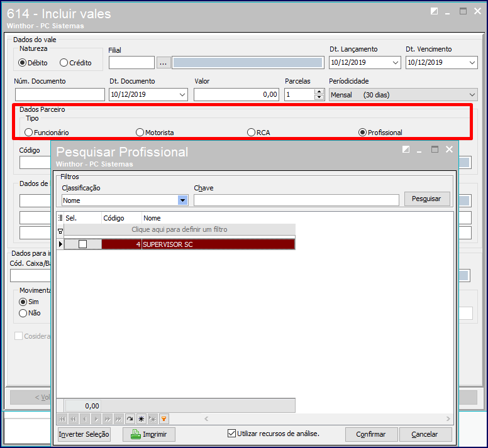Choose Funcionário as partner type
Screen dimensions: 488x448
[x=47, y=133]
